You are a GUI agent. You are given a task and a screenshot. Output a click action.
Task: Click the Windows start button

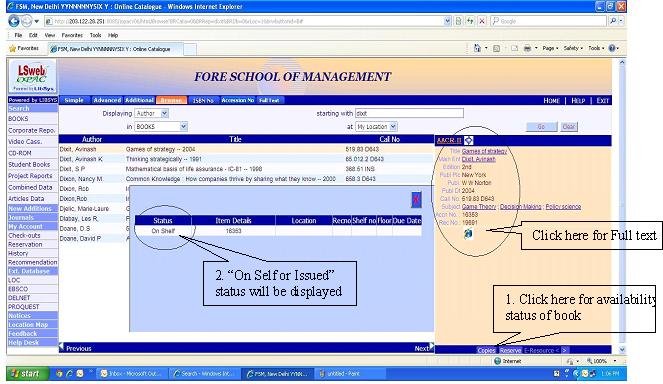click(x=26, y=373)
